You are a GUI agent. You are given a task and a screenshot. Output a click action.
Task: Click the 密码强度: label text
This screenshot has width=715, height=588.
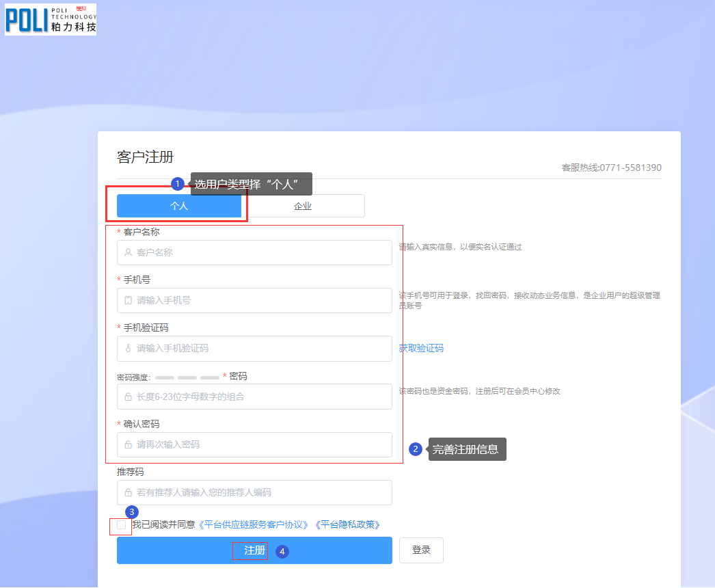pyautogui.click(x=133, y=377)
